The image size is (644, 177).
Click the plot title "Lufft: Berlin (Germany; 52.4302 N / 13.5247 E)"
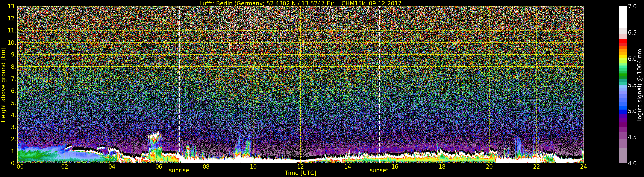[x=267, y=3]
